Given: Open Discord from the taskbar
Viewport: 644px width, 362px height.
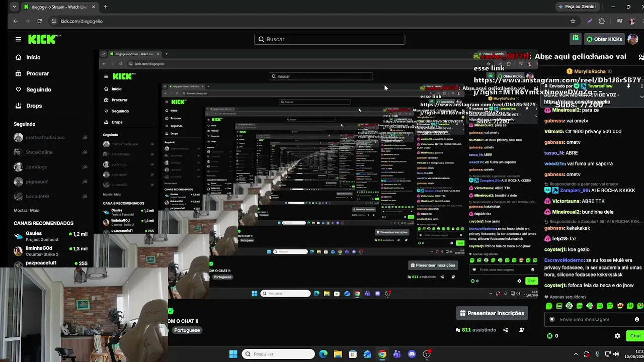Looking at the screenshot, I should pos(412,354).
